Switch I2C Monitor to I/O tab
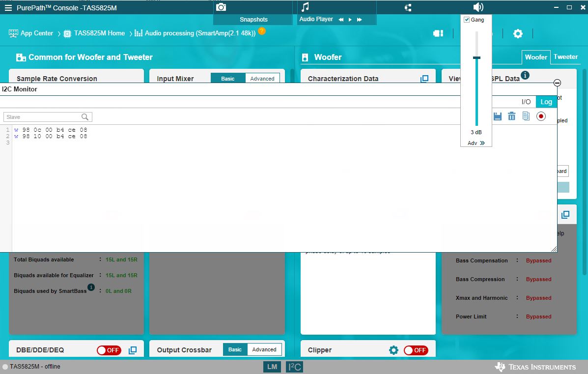This screenshot has width=588, height=374. click(526, 102)
